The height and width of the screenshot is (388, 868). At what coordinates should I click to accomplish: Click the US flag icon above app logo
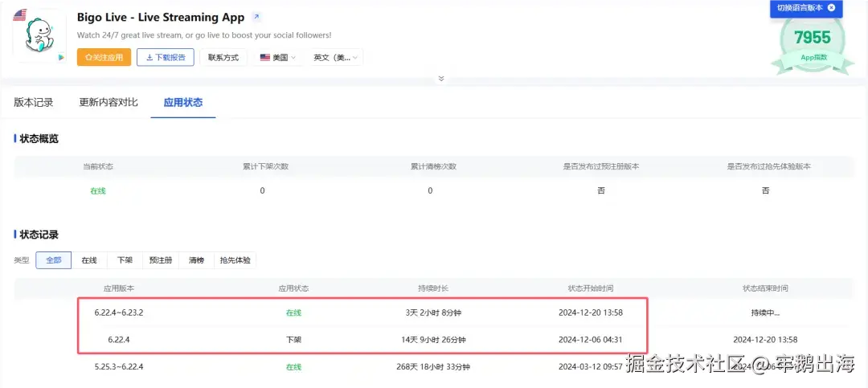[20, 15]
